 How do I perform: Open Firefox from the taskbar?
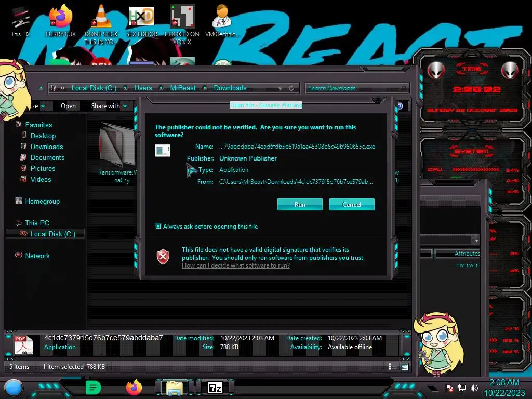pyautogui.click(x=134, y=388)
